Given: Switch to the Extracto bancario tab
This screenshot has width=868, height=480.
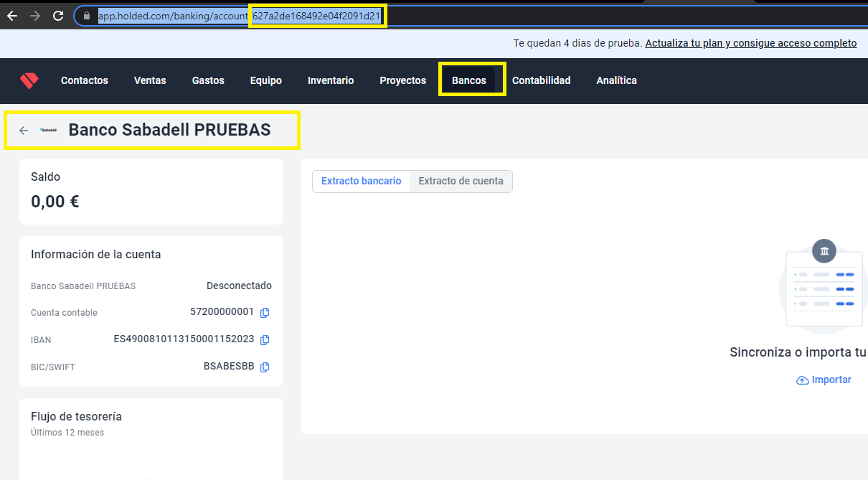Looking at the screenshot, I should click(362, 181).
